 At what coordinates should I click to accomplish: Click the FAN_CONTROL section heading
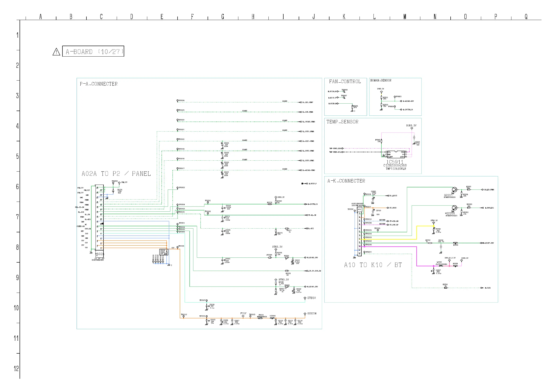345,82
